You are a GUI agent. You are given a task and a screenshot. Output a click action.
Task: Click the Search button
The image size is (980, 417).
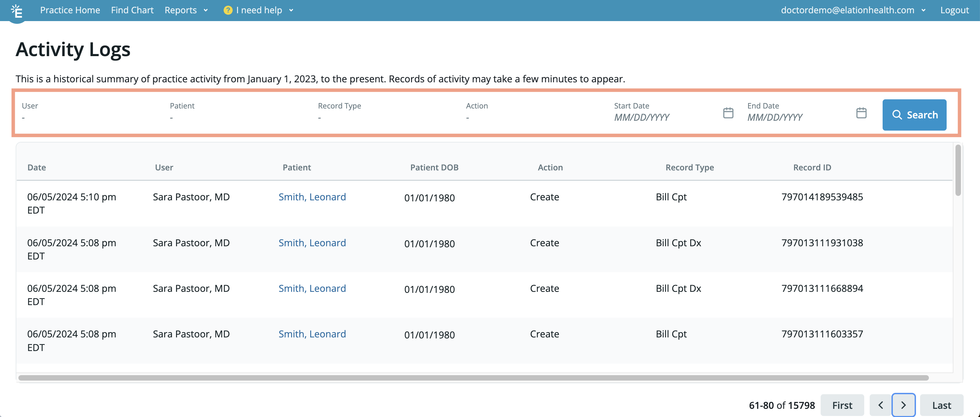tap(915, 115)
